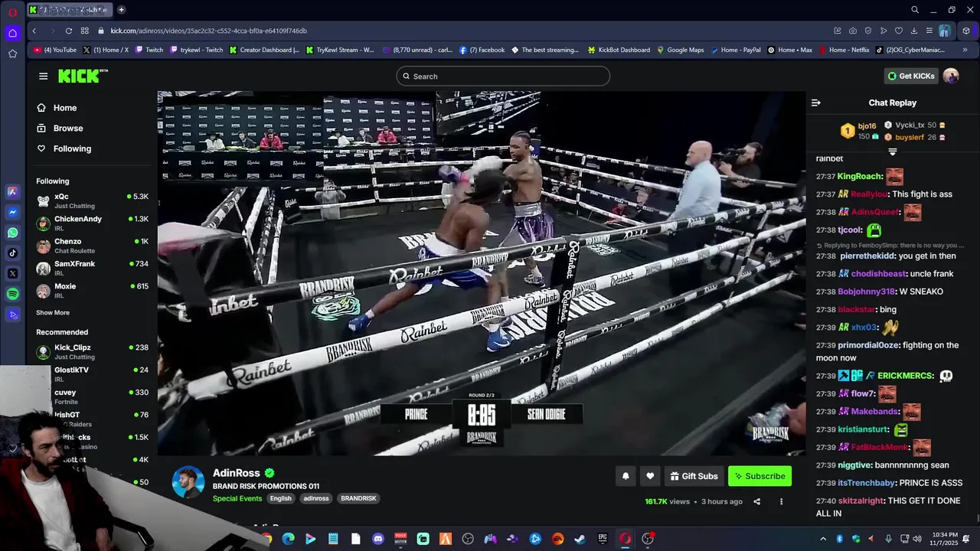
Task: Share the video via share icon
Action: 756,502
